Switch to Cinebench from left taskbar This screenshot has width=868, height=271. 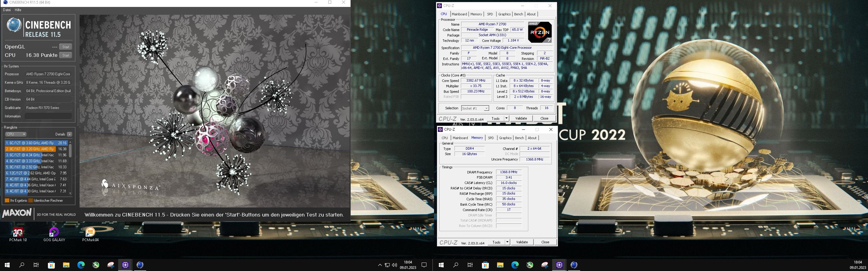click(x=140, y=265)
